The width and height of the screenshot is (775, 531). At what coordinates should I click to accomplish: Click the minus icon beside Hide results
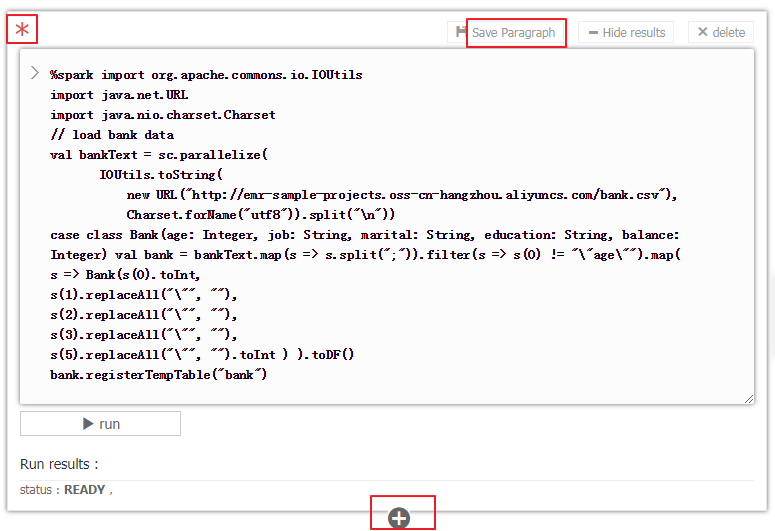point(593,33)
